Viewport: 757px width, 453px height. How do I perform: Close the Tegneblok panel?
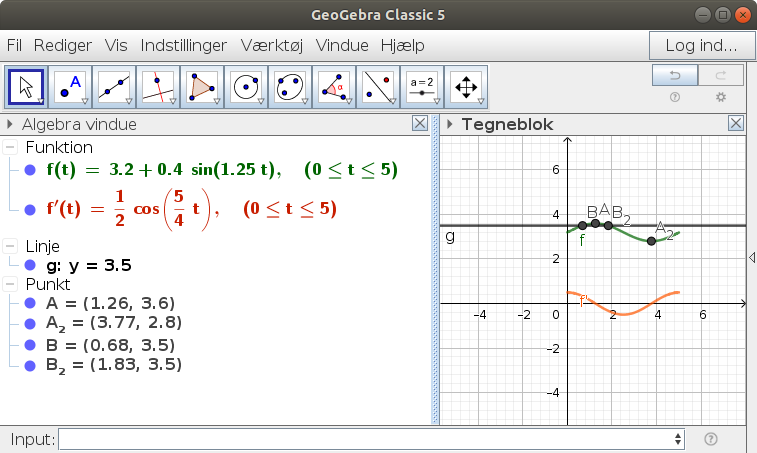pyautogui.click(x=736, y=124)
